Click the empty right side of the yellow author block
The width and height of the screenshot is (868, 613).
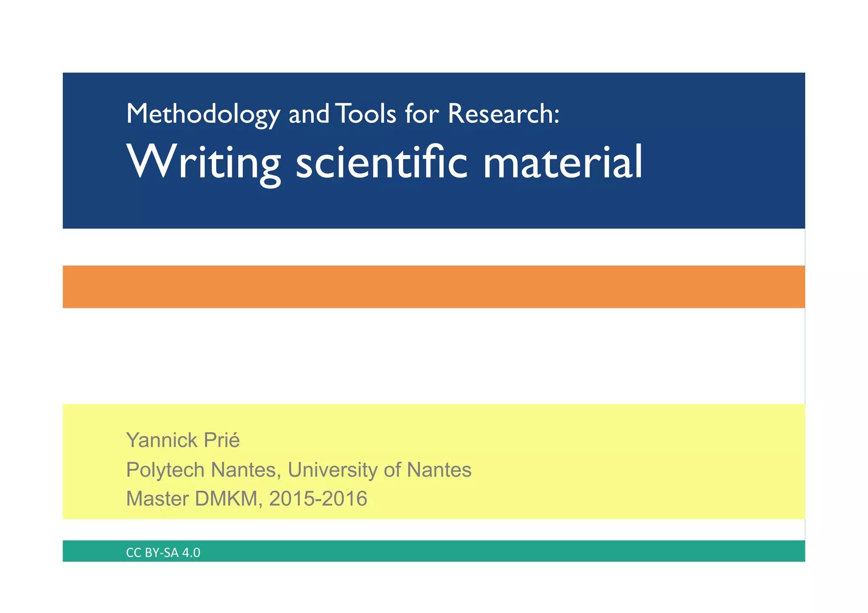636,462
